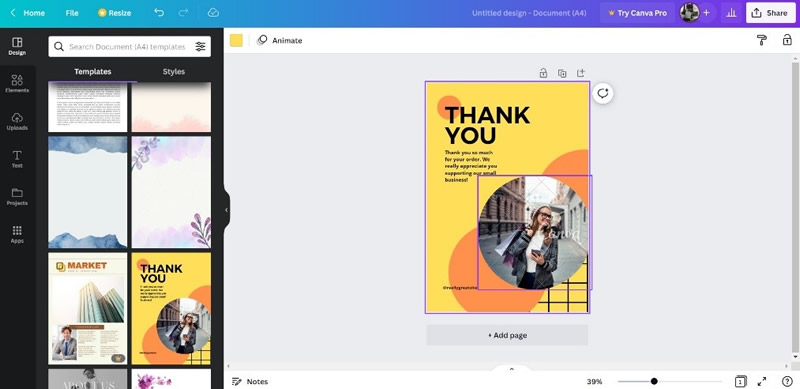This screenshot has height=389, width=800.
Task: Open the Elements panel in sidebar
Action: (17, 84)
